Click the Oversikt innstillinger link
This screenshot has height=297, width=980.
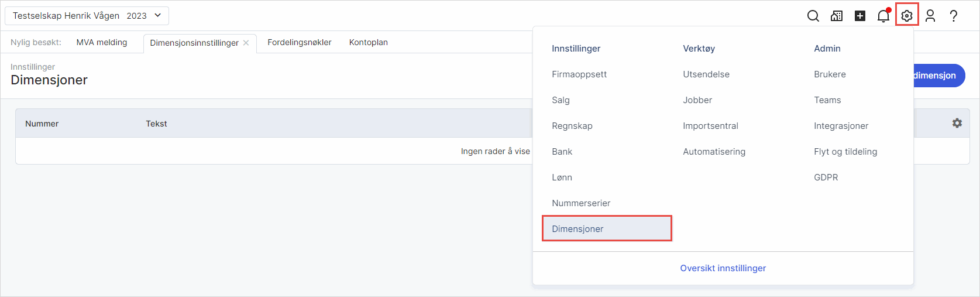point(723,268)
